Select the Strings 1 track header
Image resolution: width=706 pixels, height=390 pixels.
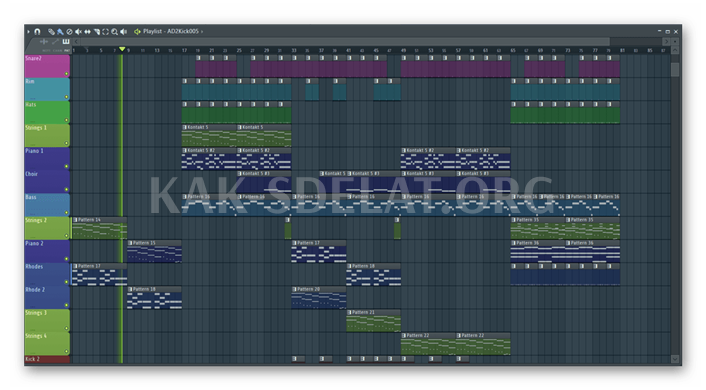click(47, 136)
